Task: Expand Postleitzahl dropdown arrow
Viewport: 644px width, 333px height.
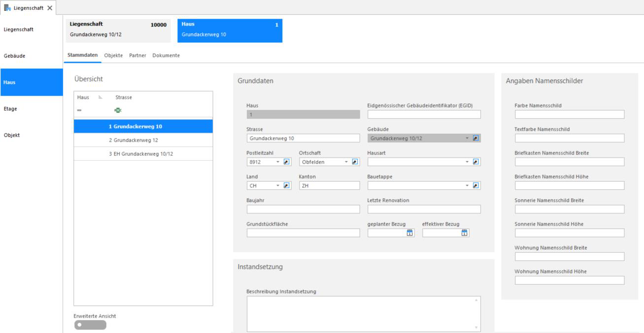Action: [x=277, y=162]
